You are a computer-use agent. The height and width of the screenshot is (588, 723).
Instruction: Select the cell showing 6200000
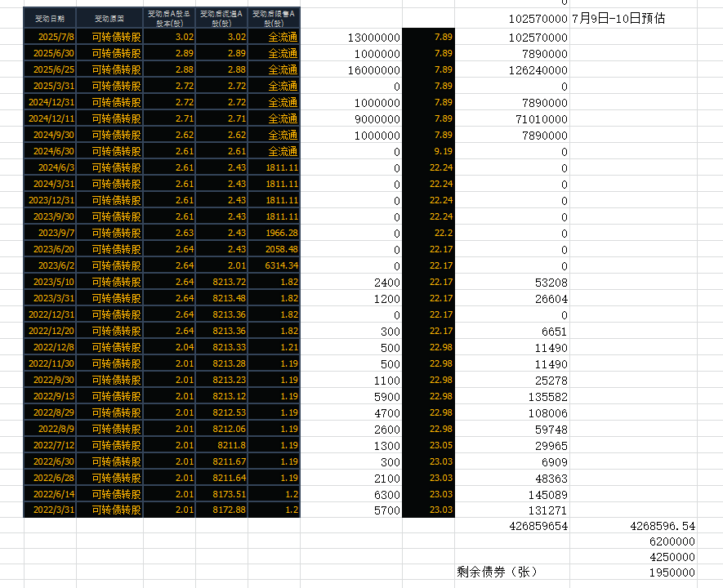click(633, 541)
